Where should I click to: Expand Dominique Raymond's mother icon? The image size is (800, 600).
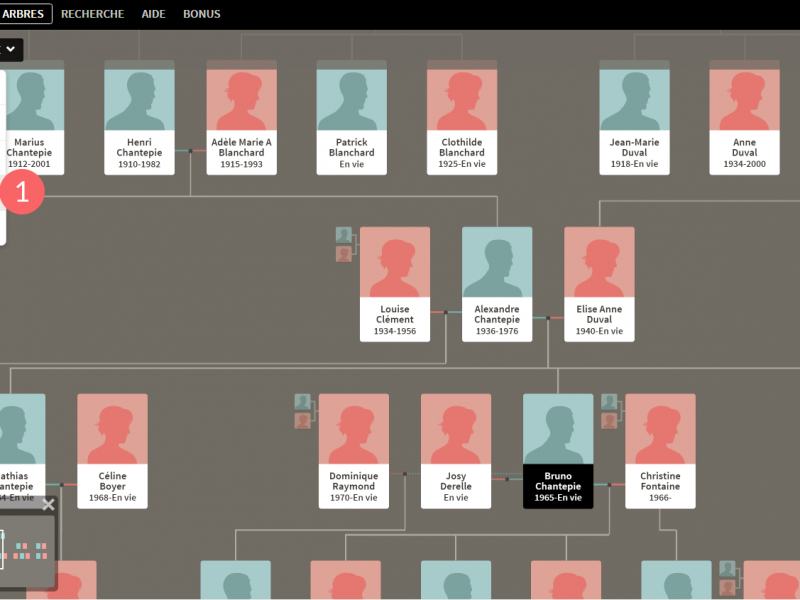pyautogui.click(x=303, y=421)
